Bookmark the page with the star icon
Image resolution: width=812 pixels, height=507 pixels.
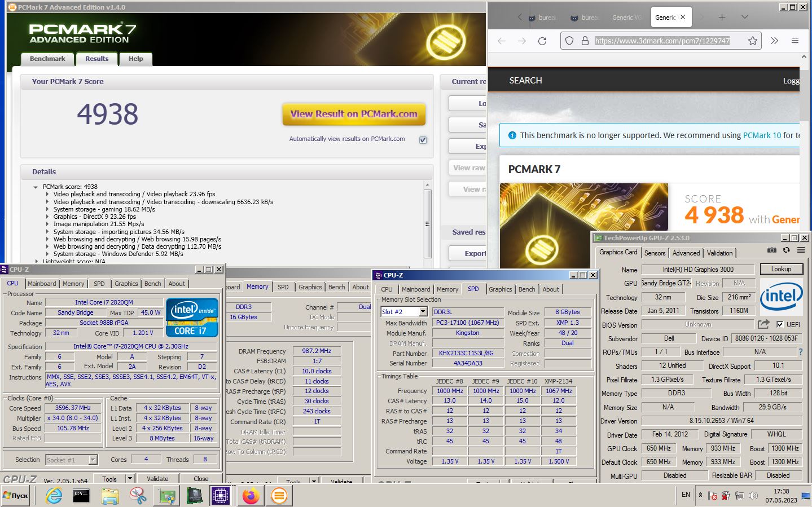pos(752,41)
